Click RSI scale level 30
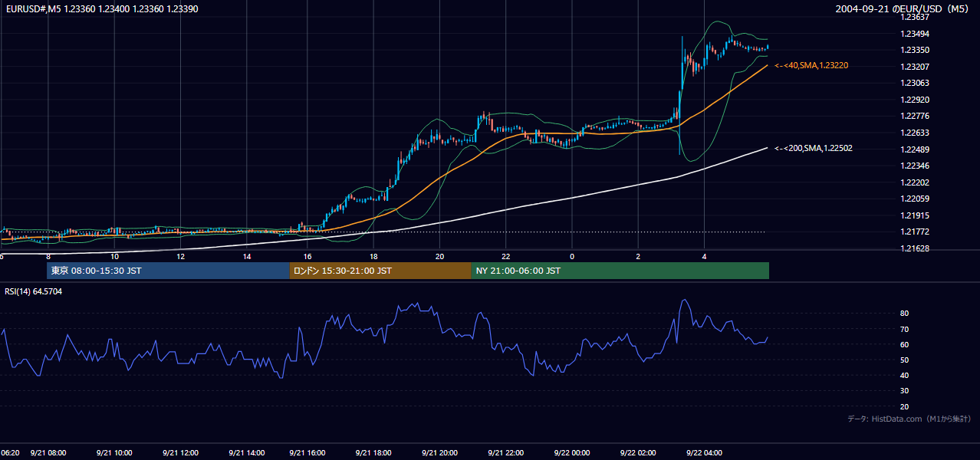Image resolution: width=980 pixels, height=460 pixels. [905, 391]
